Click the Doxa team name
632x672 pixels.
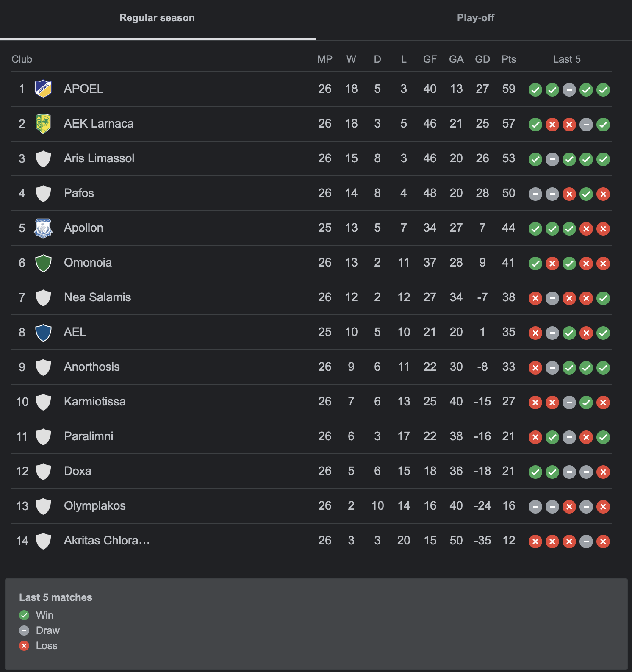(x=78, y=471)
